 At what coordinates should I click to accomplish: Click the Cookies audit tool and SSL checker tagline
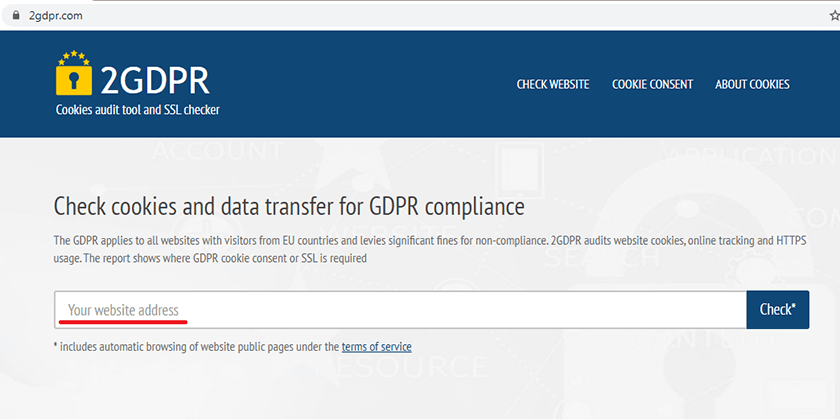138,110
